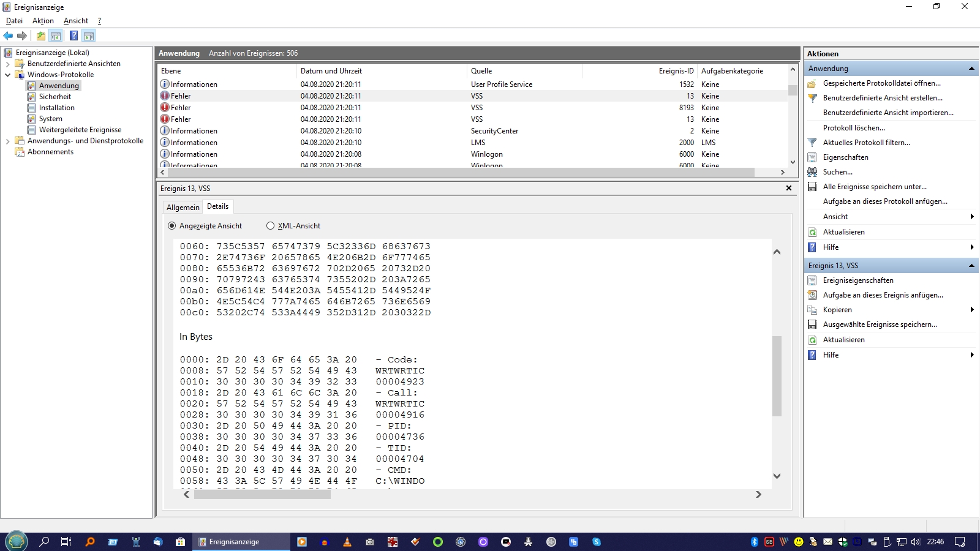Screen dimensions: 980x551
Task: Open the Datei menu
Action: (14, 21)
